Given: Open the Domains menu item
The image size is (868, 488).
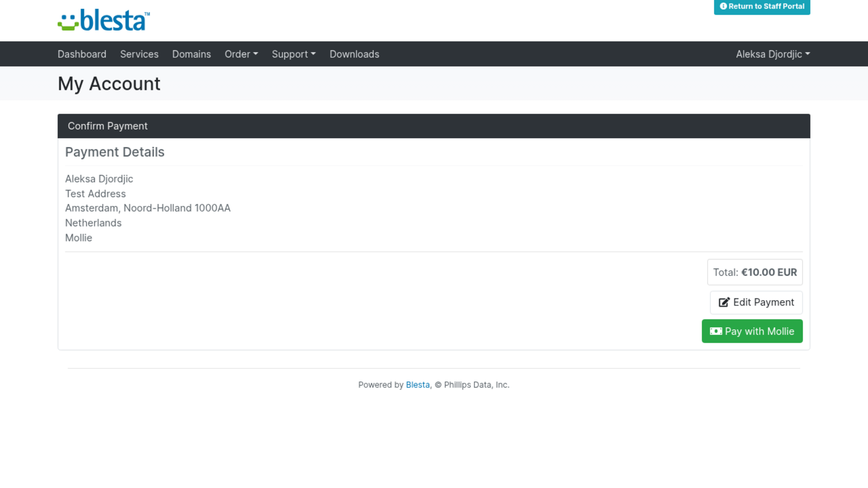Looking at the screenshot, I should pos(192,54).
